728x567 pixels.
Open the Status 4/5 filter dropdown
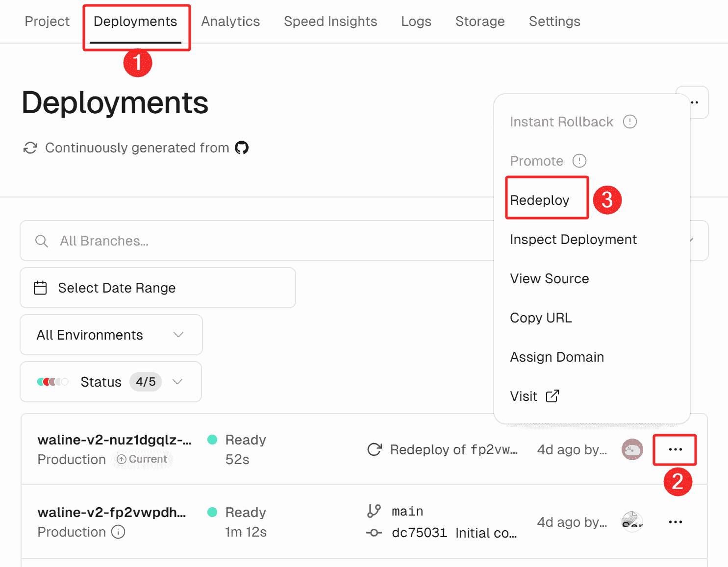[111, 382]
